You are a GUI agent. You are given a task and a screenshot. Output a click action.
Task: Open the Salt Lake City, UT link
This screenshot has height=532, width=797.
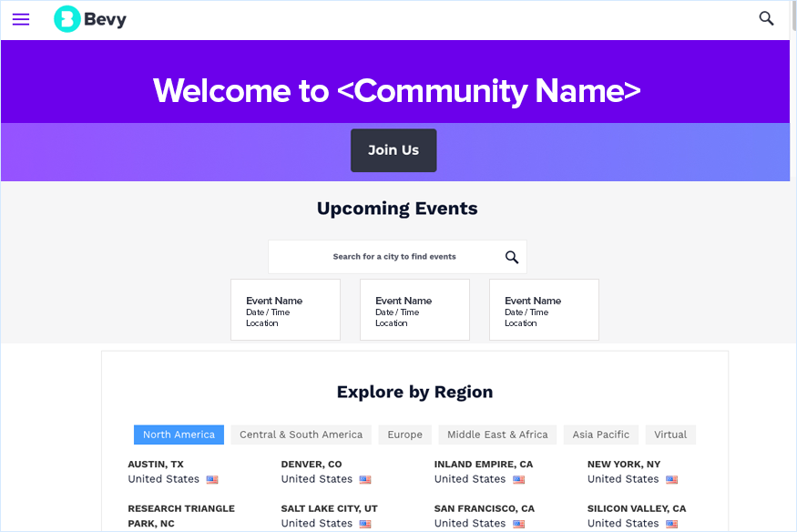click(x=329, y=508)
